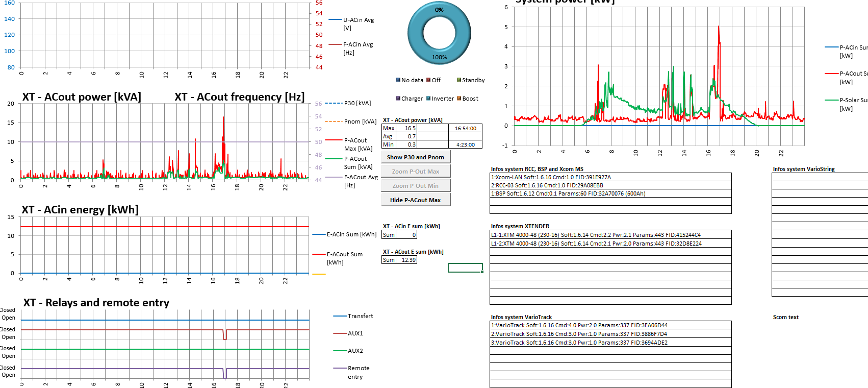
Task: Select the ACout E sum cell showing 12.39
Action: pos(408,260)
